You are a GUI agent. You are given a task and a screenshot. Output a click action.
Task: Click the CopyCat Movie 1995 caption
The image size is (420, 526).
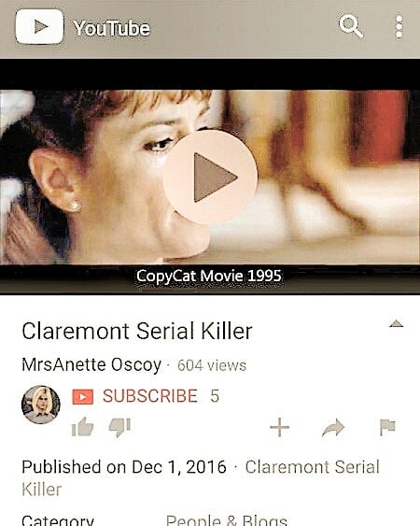(208, 277)
